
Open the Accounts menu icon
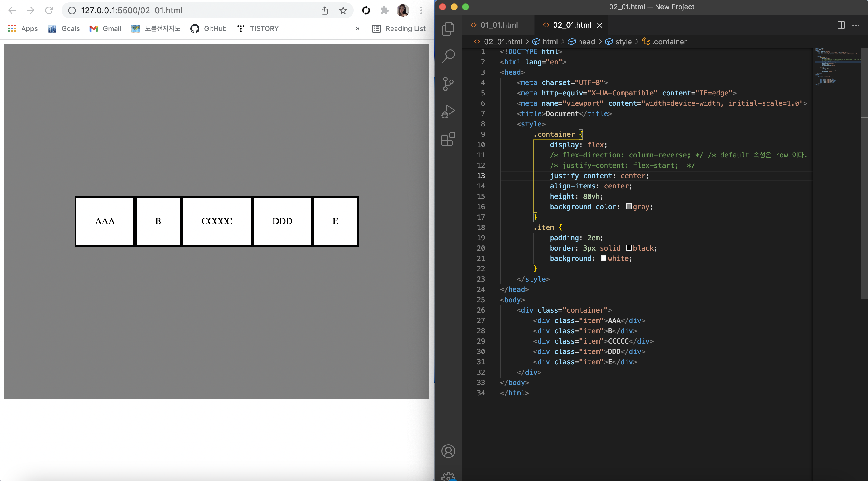448,451
